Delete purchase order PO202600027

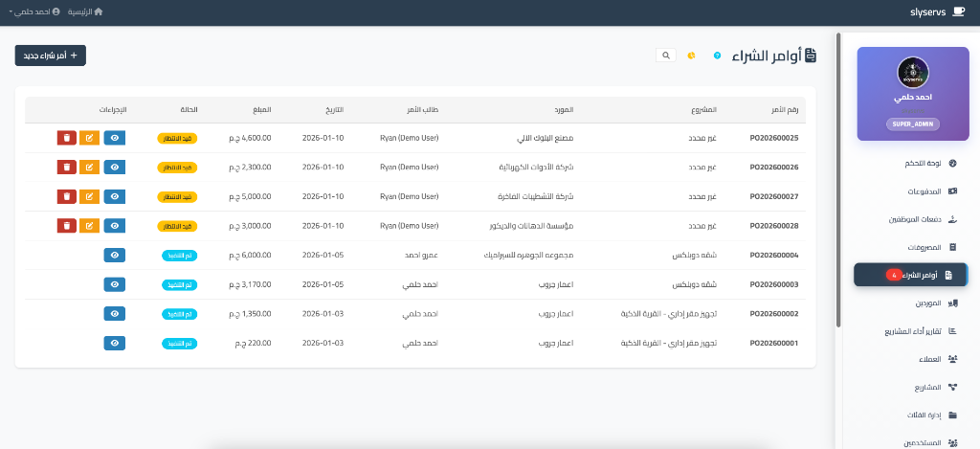tap(66, 196)
